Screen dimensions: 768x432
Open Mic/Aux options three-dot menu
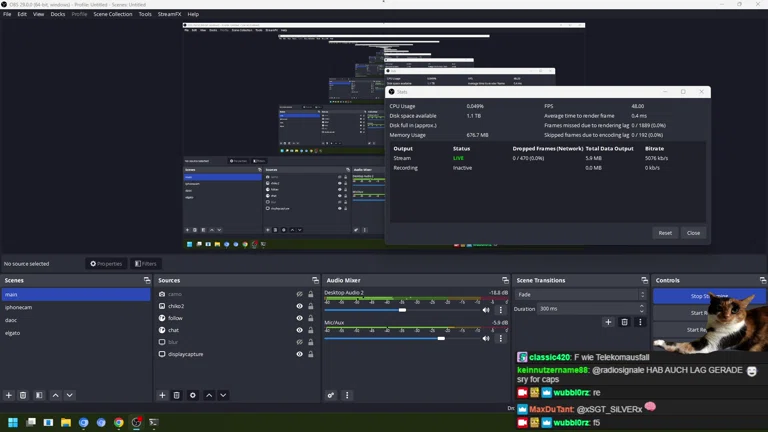click(501, 339)
